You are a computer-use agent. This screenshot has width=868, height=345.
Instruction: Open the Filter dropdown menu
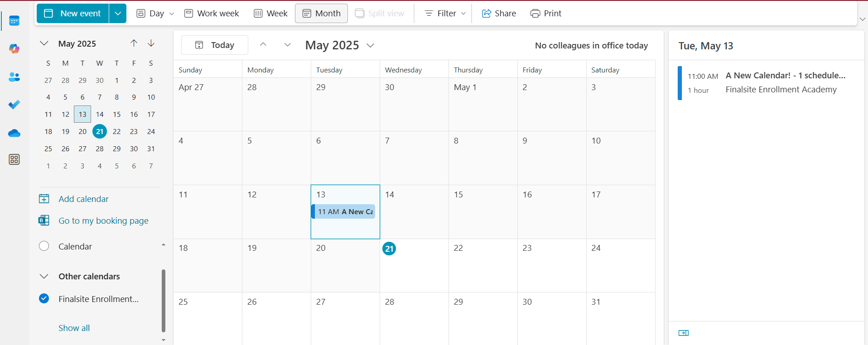click(445, 14)
